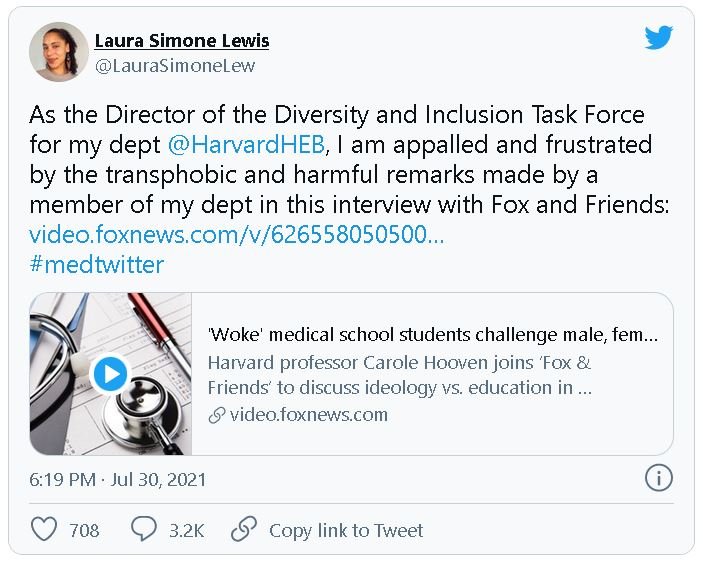The width and height of the screenshot is (703, 565).
Task: Open the 6:19 PM Jul 30, 2021 timestamp
Action: 117,479
